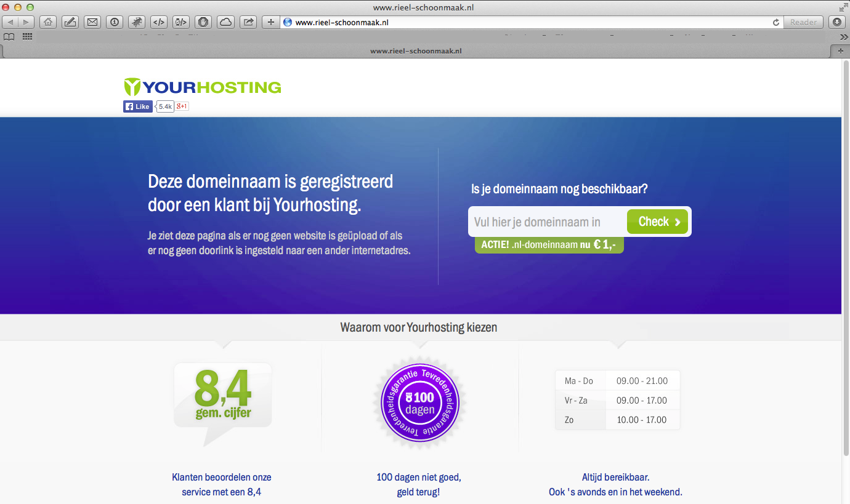Click the plus add bookmark button

[x=270, y=22]
